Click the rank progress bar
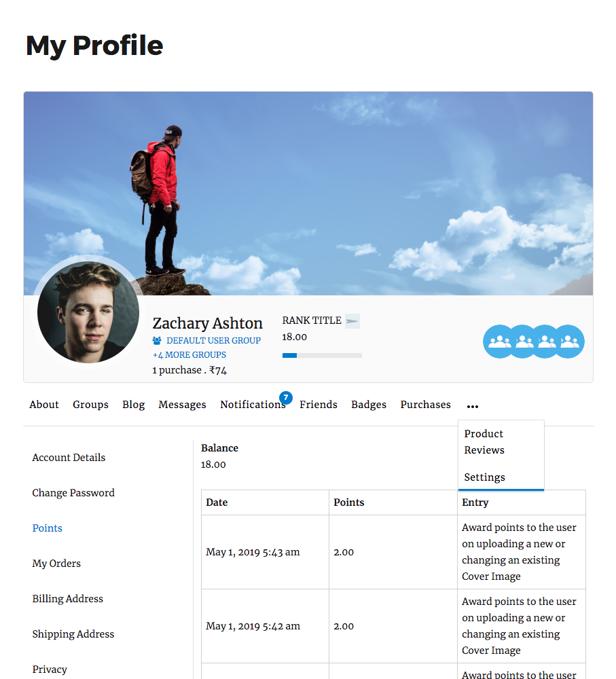 (x=322, y=355)
